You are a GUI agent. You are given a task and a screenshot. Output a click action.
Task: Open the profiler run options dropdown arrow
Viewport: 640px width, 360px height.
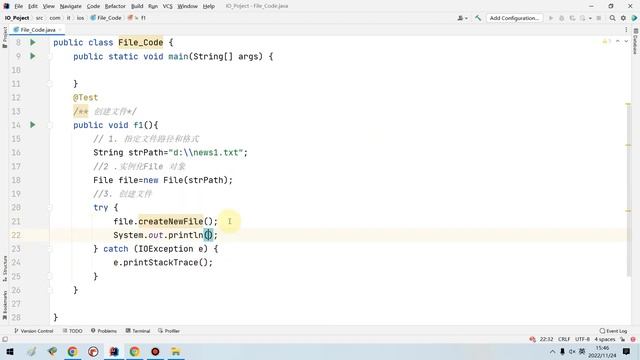pyautogui.click(x=590, y=18)
